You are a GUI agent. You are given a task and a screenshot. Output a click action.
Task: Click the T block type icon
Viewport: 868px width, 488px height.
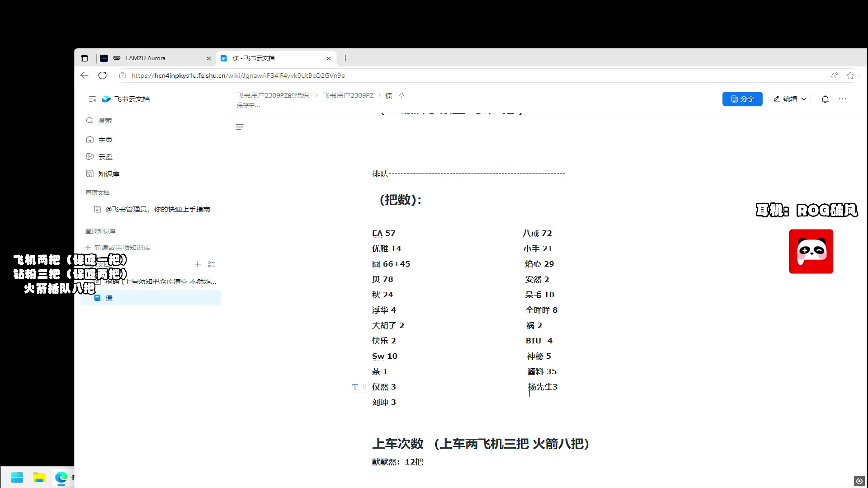(355, 387)
